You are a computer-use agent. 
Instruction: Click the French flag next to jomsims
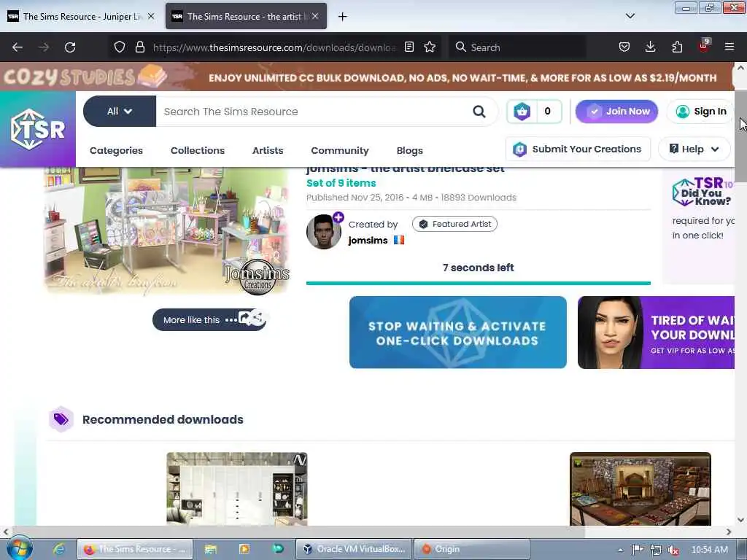click(399, 240)
